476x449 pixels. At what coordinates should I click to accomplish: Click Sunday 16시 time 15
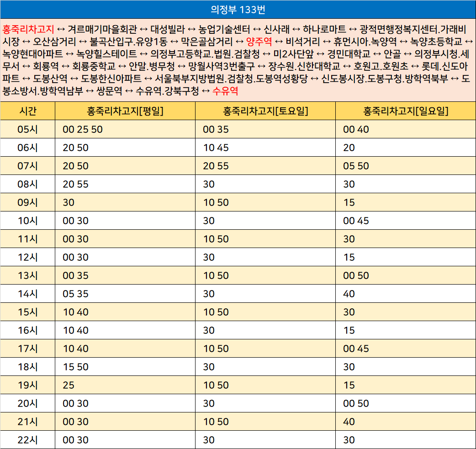pyautogui.click(x=349, y=330)
